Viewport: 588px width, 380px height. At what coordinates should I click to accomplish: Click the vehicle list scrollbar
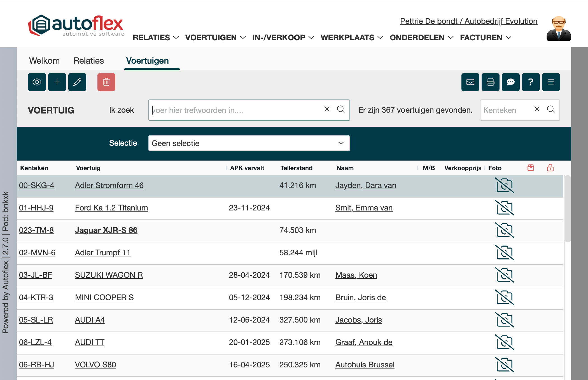tap(568, 209)
